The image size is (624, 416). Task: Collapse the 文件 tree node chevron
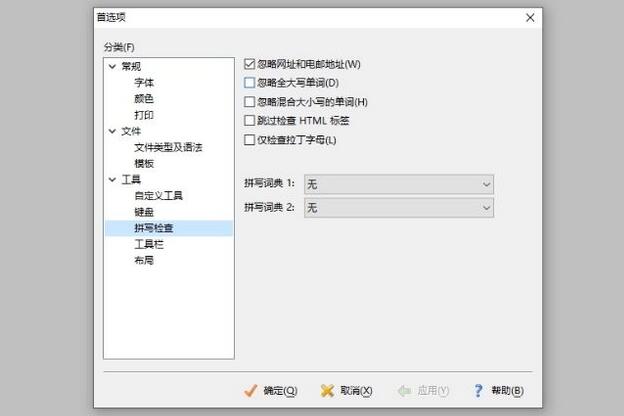(112, 131)
